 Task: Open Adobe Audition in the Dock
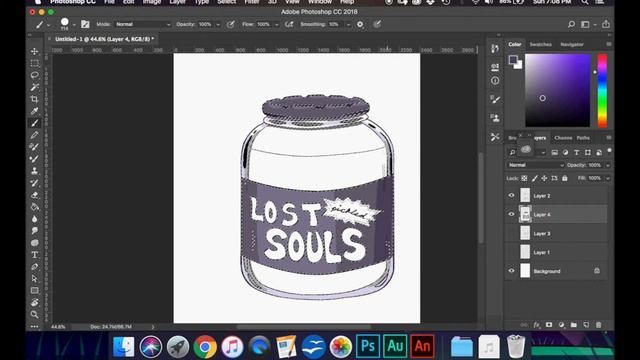(x=395, y=346)
